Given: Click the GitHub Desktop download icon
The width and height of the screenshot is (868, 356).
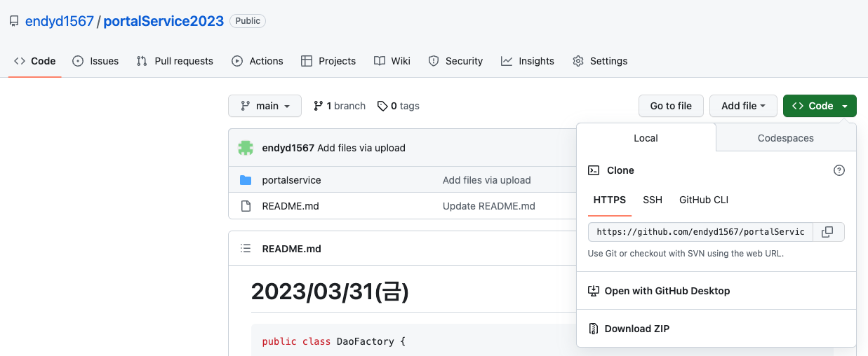Looking at the screenshot, I should 594,291.
